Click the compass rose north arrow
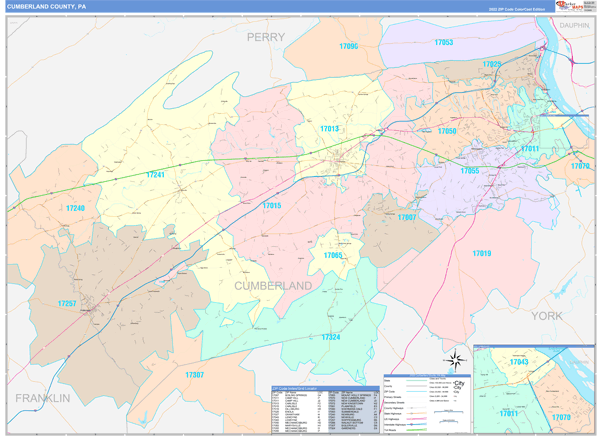Viewport: 600px width, 436px height. 455,360
